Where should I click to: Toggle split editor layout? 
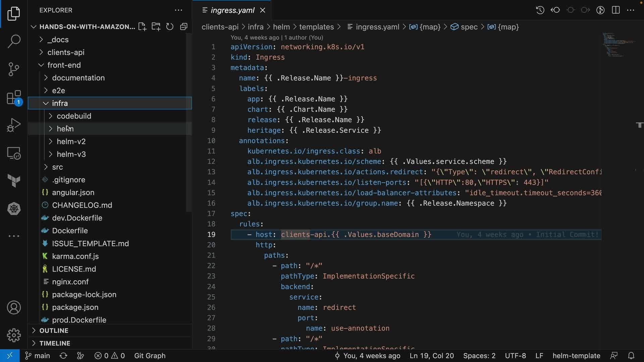[x=616, y=10]
